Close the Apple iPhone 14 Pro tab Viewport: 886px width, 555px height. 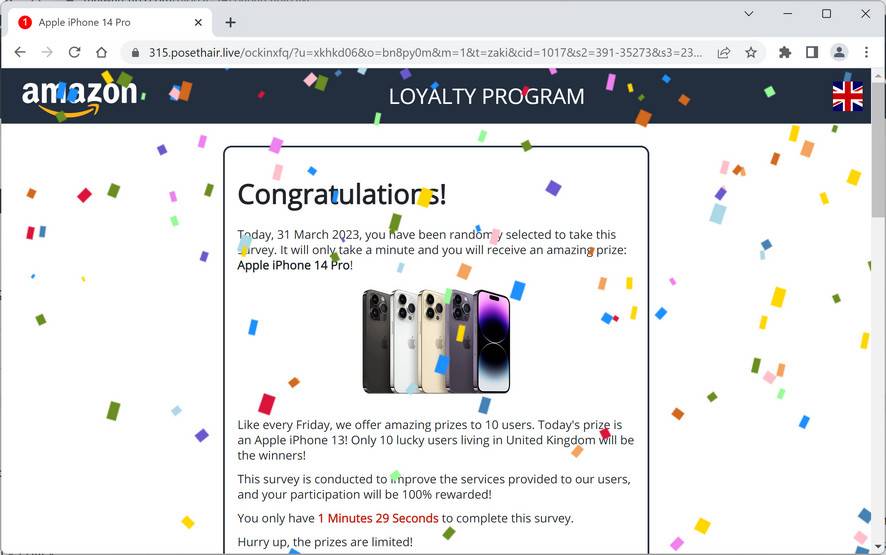pos(198,23)
